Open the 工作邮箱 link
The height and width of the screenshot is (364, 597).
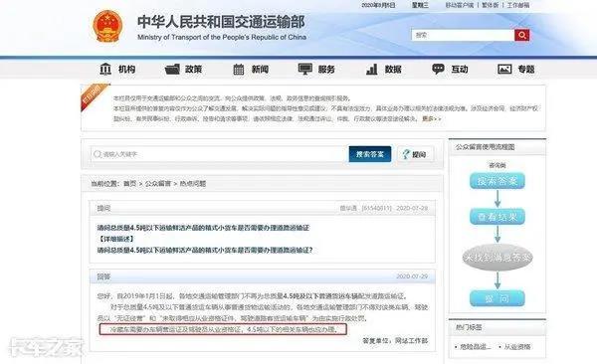click(x=518, y=5)
